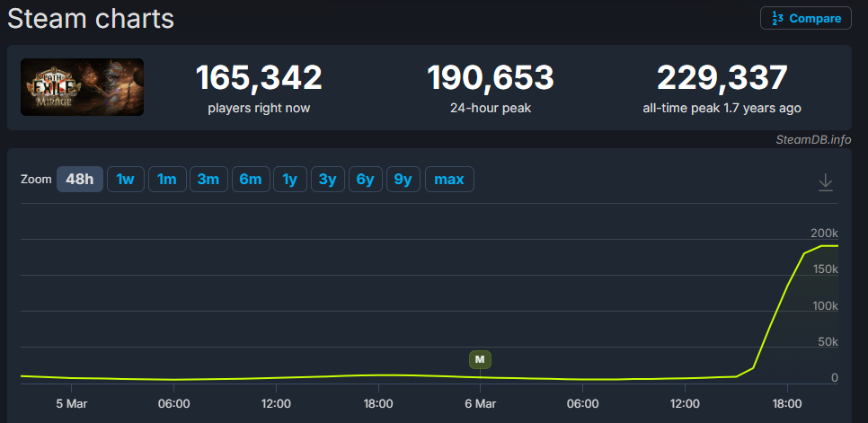The image size is (868, 423).
Task: Click the 190,653 24-hour peak figure
Action: (x=491, y=78)
